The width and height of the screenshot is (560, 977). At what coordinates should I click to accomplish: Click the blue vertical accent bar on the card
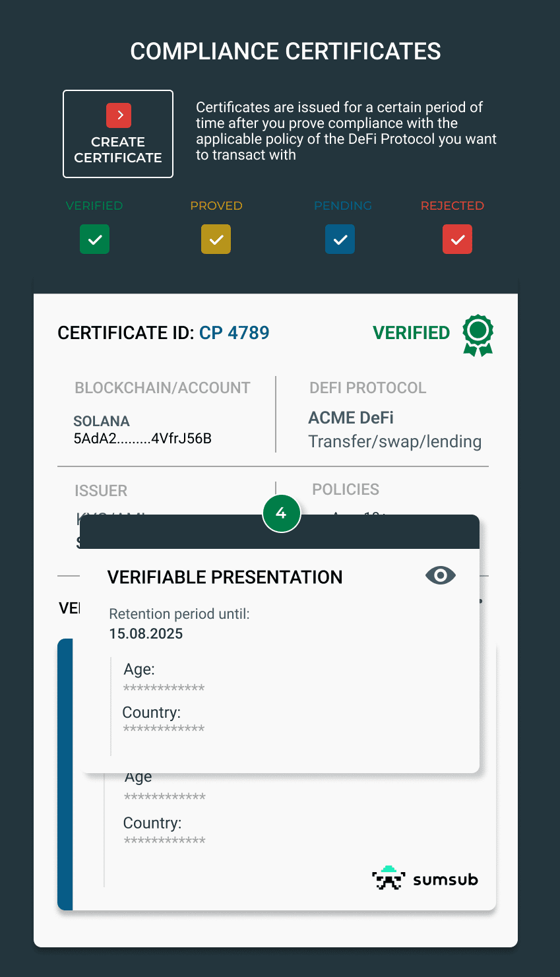tap(65, 772)
